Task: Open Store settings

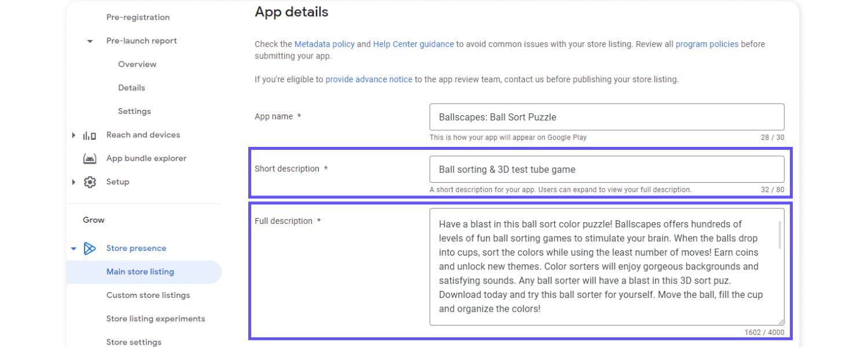Action: coord(134,341)
